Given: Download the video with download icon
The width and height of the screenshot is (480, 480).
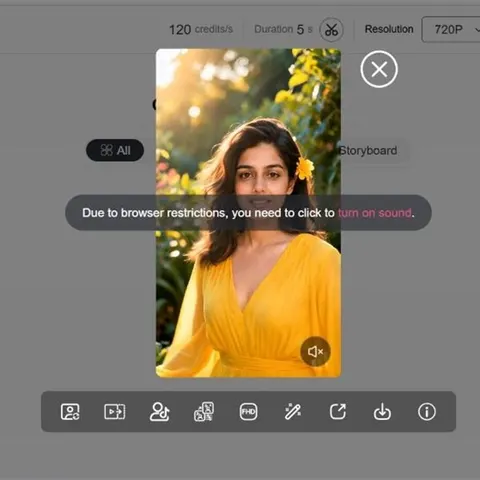Looking at the screenshot, I should pyautogui.click(x=382, y=412).
